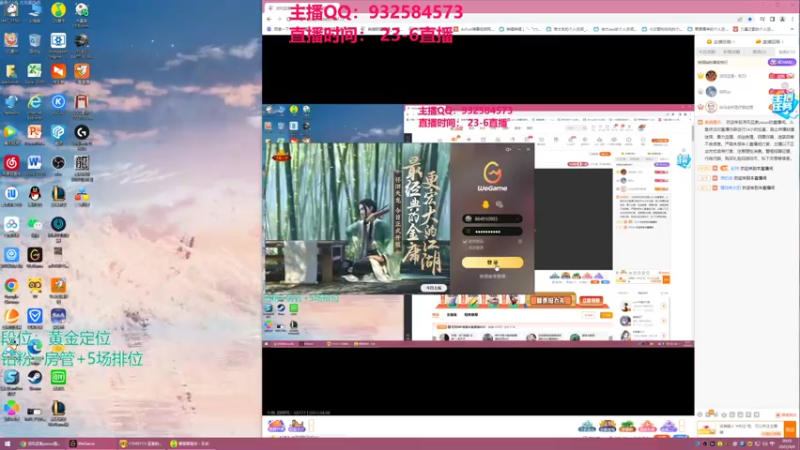Image resolution: width=800 pixels, height=450 pixels.
Task: Open the QQ penguin desktop icon
Action: 35,193
